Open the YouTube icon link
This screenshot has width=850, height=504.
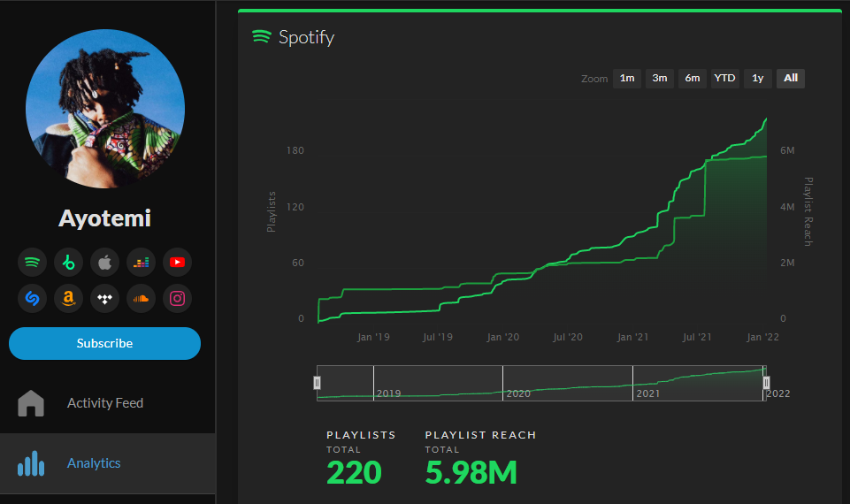[177, 263]
